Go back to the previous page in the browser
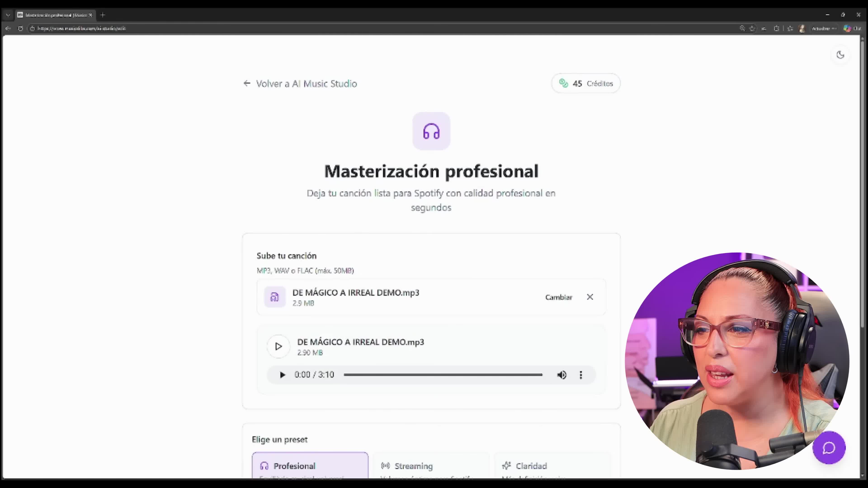Screen dimensions: 868x488 pos(8,29)
